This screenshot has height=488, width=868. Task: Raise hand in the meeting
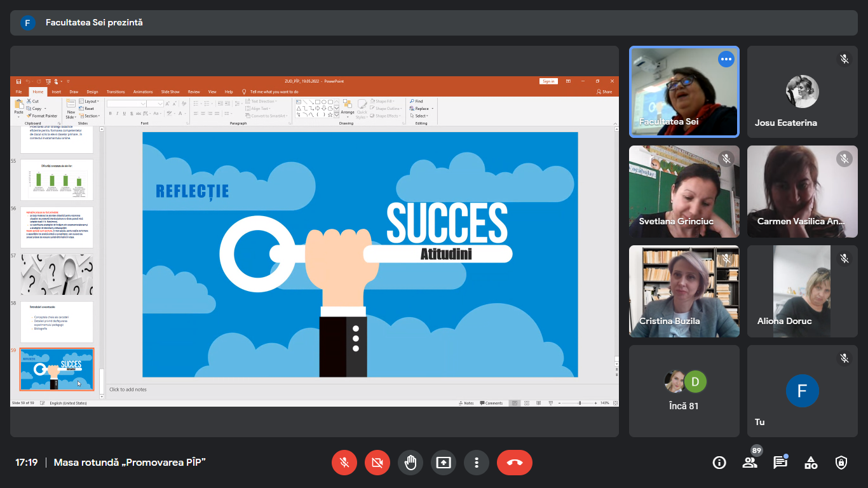(x=410, y=463)
